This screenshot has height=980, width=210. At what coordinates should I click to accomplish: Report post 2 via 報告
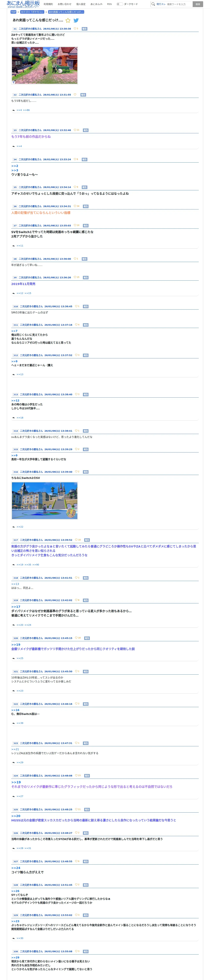point(83,95)
